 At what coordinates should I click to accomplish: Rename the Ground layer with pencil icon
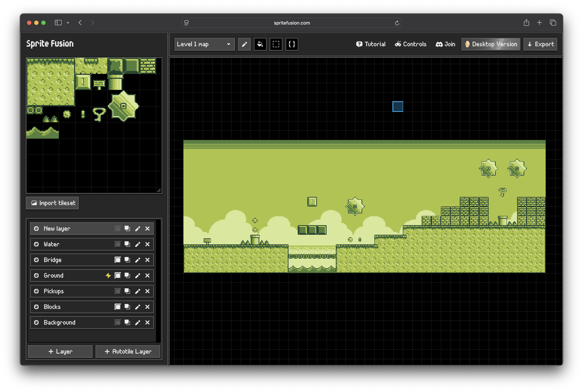point(137,276)
